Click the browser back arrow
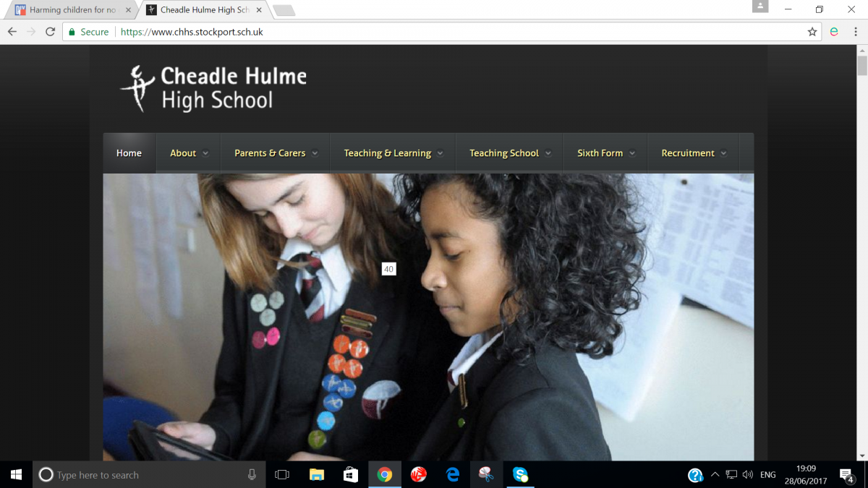This screenshot has height=488, width=868. tap(12, 32)
